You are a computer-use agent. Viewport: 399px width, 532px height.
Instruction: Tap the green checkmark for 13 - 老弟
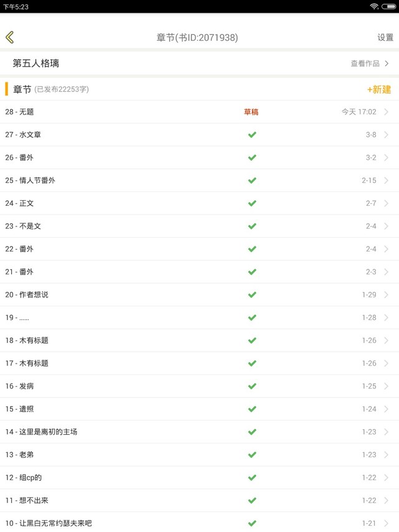pos(252,455)
